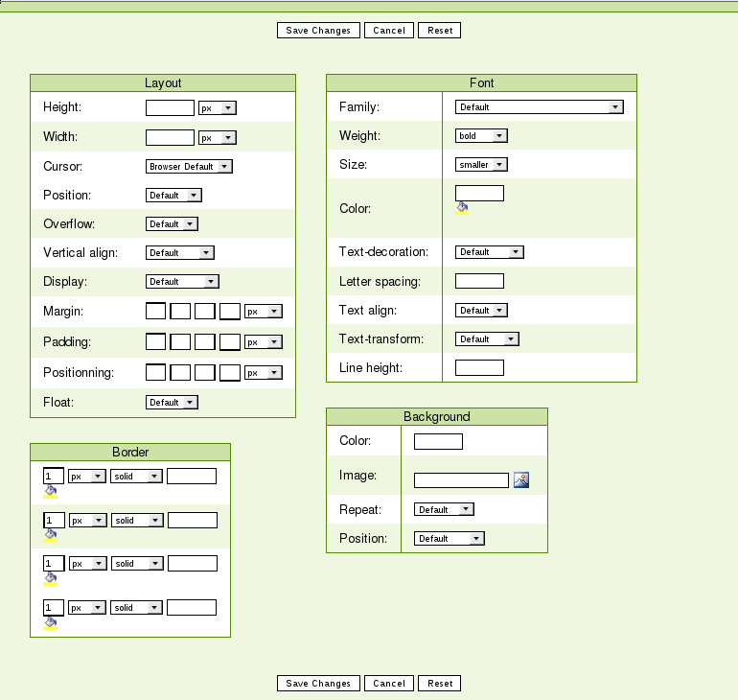Click the first border row's paint bucket icon
The width and height of the screenshot is (738, 700).
[x=50, y=491]
